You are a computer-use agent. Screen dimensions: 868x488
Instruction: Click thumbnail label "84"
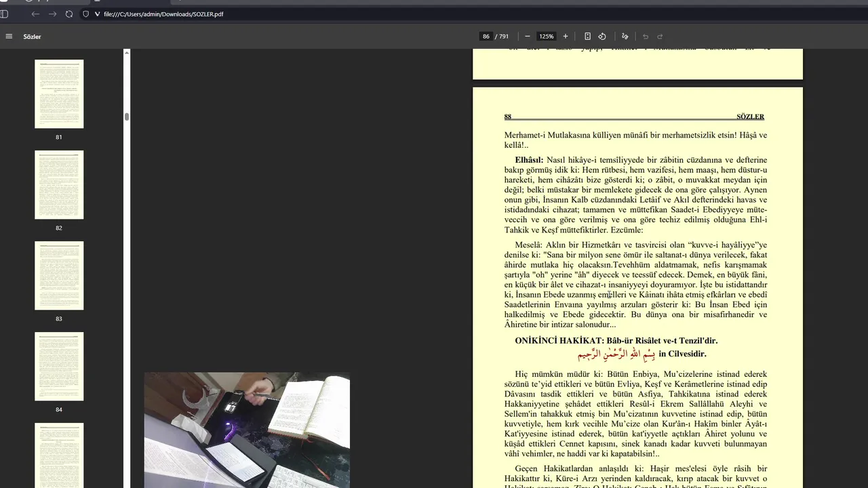tap(59, 409)
